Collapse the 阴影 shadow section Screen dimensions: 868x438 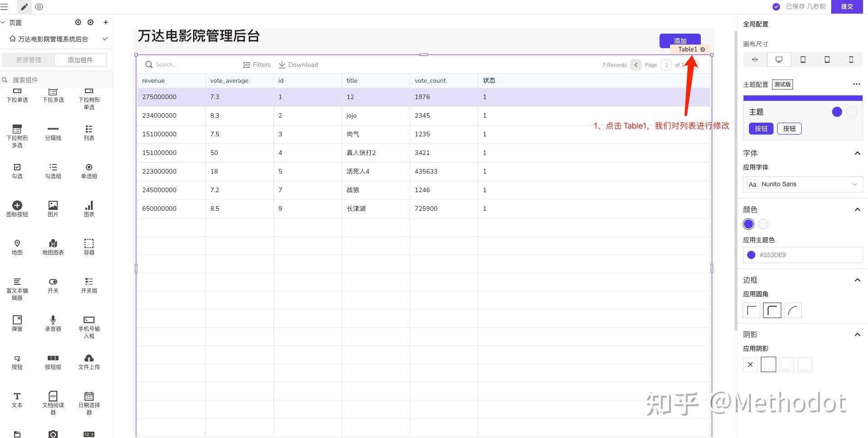[x=857, y=334]
